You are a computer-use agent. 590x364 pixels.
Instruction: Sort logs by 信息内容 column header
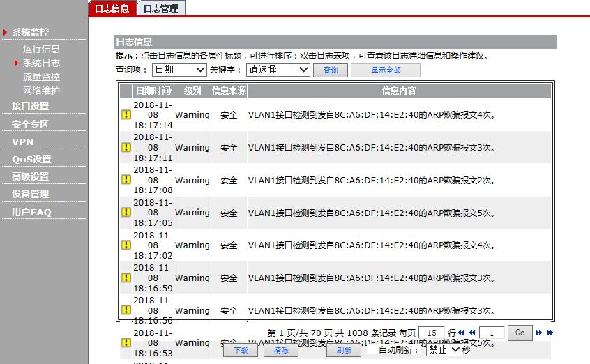(x=399, y=91)
